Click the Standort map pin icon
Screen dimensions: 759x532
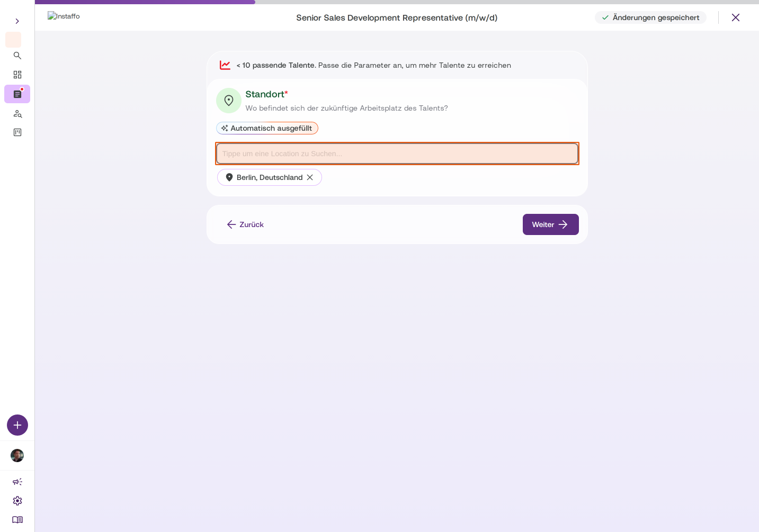coord(229,101)
